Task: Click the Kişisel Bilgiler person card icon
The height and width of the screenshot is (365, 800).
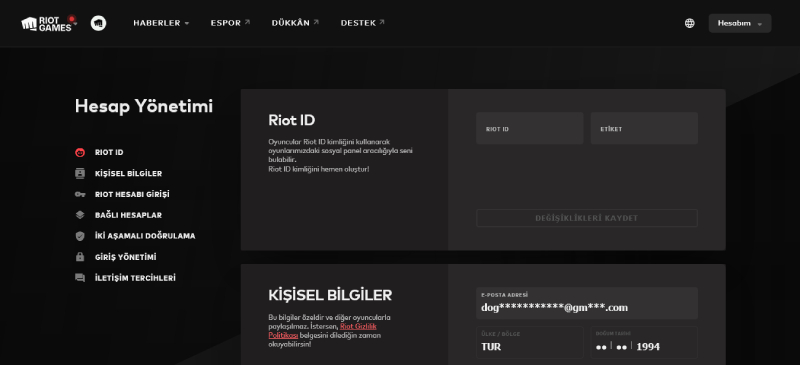Action: (x=80, y=173)
